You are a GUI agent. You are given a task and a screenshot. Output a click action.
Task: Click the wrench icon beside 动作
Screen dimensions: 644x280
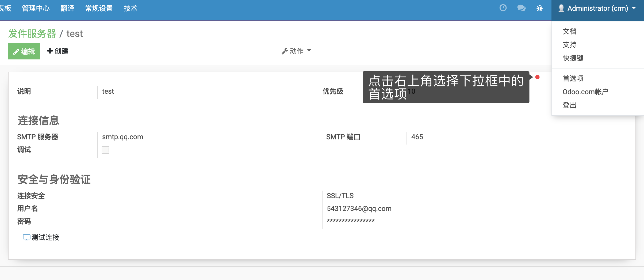point(285,51)
